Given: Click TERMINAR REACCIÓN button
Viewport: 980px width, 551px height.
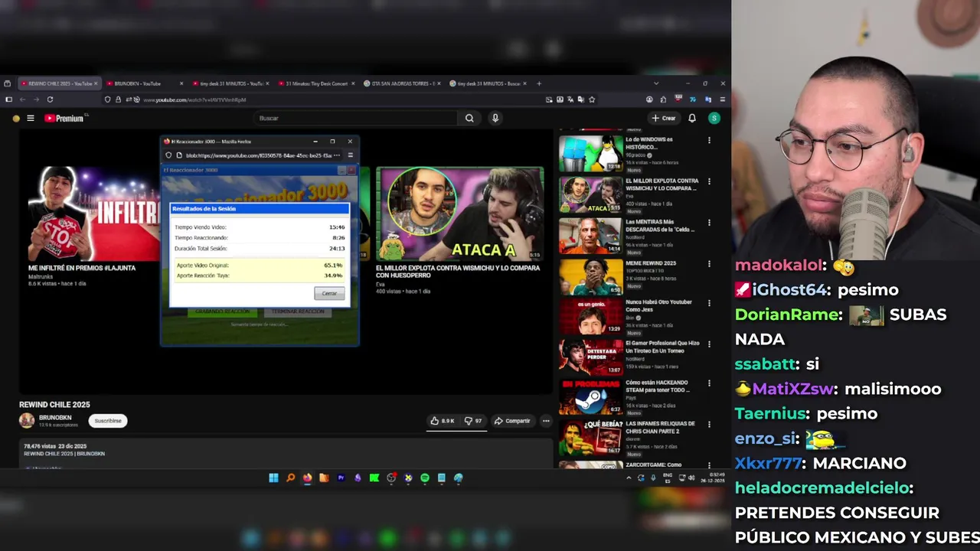Looking at the screenshot, I should click(x=298, y=311).
